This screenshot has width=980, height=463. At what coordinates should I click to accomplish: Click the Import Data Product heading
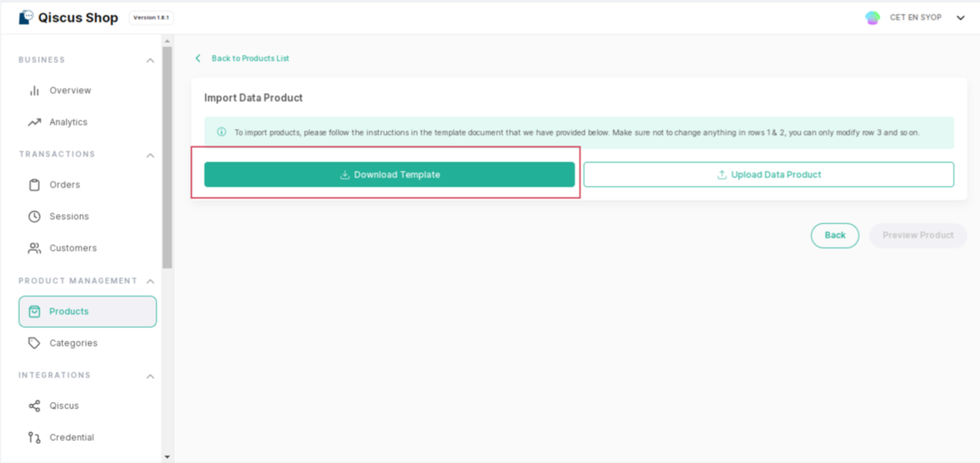(x=253, y=98)
